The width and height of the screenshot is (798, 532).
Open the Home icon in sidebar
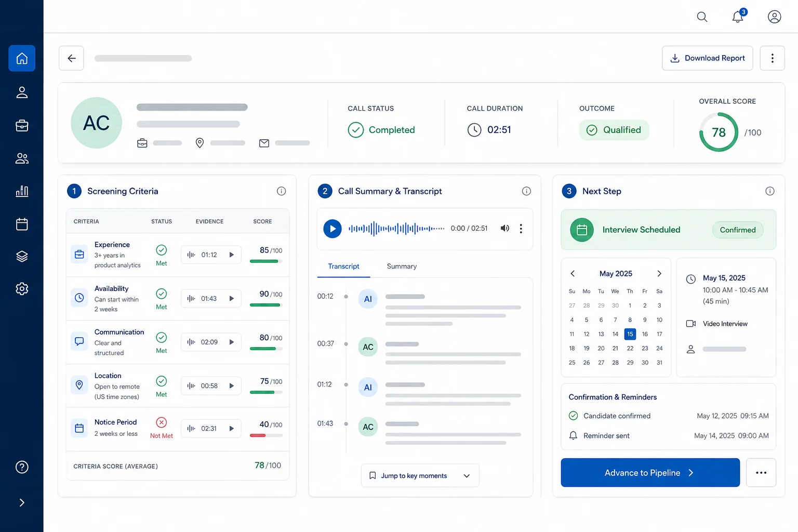(x=22, y=58)
